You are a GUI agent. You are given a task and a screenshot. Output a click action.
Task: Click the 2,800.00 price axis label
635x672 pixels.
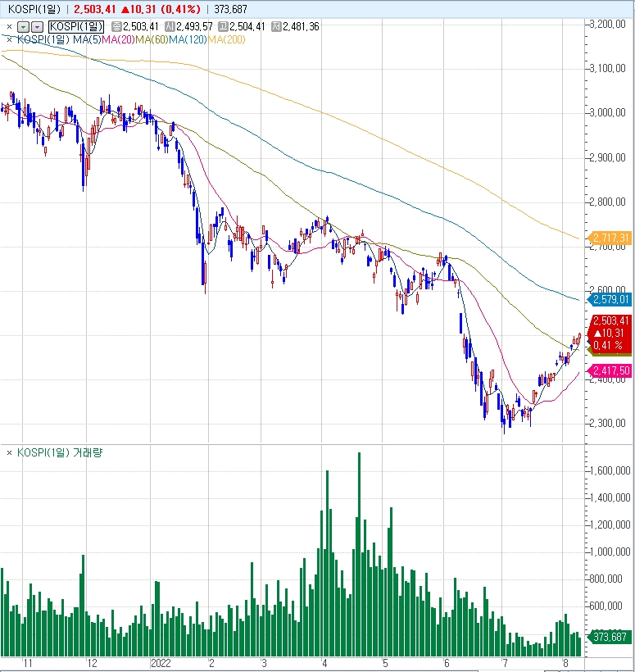[x=608, y=202]
